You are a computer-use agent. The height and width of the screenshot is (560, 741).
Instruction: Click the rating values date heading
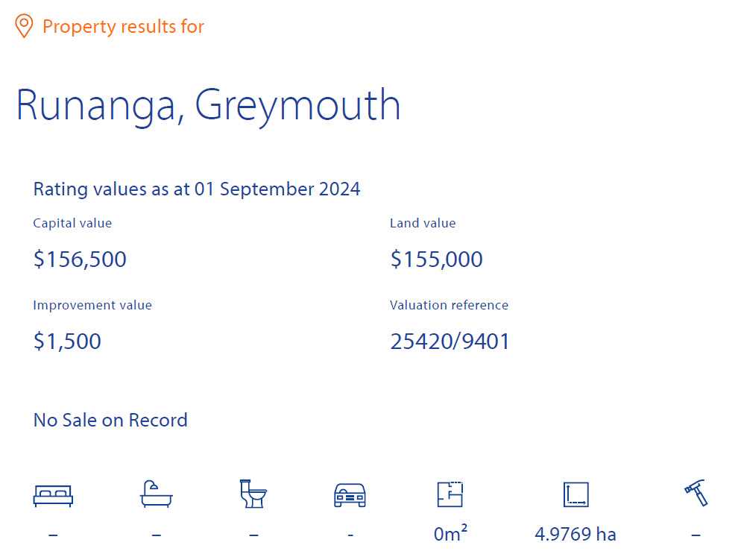(x=197, y=189)
